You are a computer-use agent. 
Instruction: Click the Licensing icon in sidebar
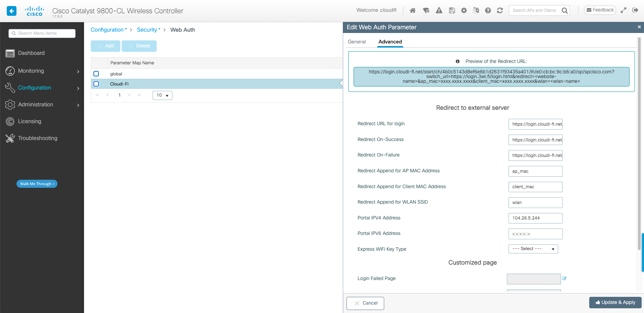(x=10, y=121)
